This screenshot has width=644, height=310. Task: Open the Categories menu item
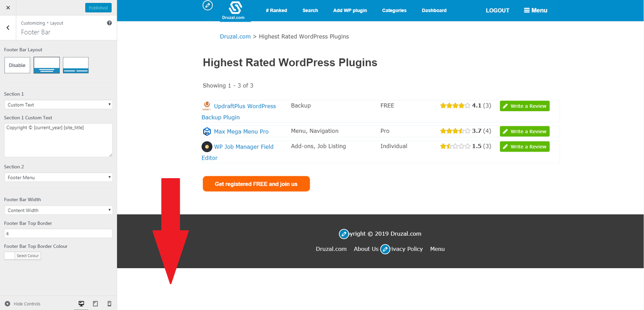[x=394, y=10]
